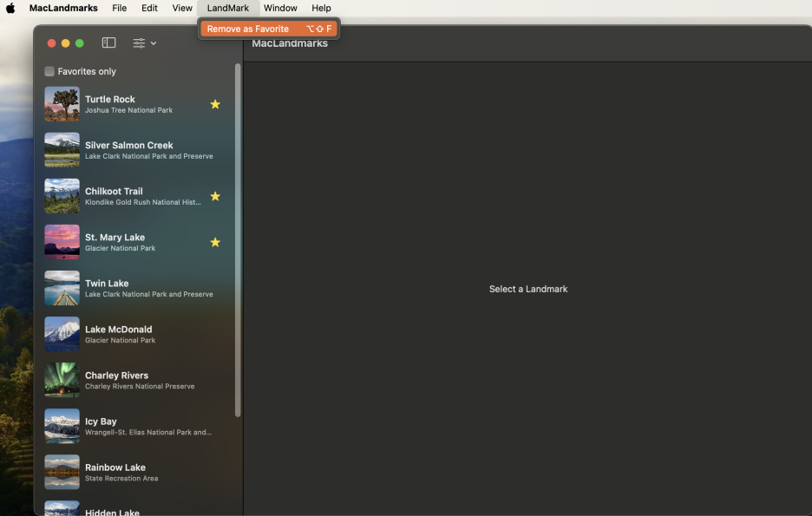This screenshot has width=812, height=516.
Task: Select "Twin Lake" in the list
Action: click(107, 283)
